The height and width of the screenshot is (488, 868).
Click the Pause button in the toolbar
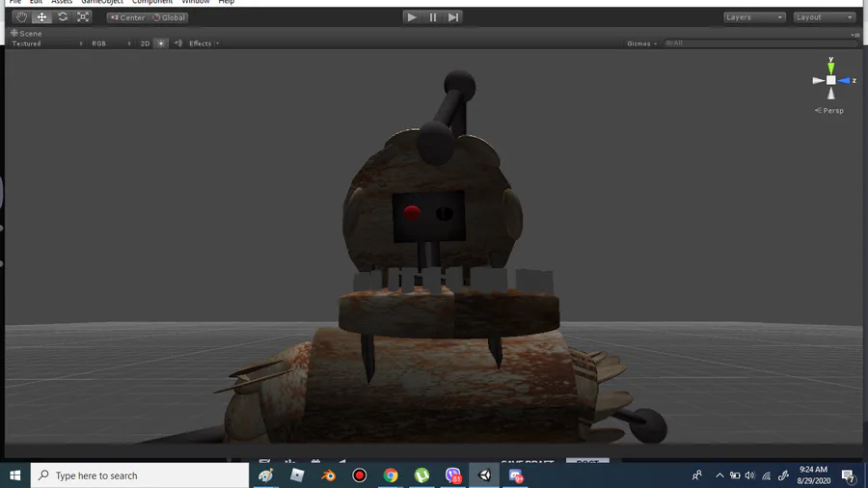432,17
